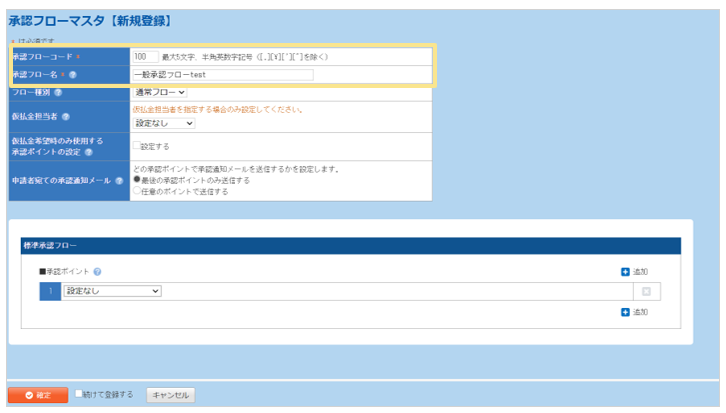Expand approval point 1 dropdown 設定なし
Screen dimensions: 726x413
tap(112, 291)
